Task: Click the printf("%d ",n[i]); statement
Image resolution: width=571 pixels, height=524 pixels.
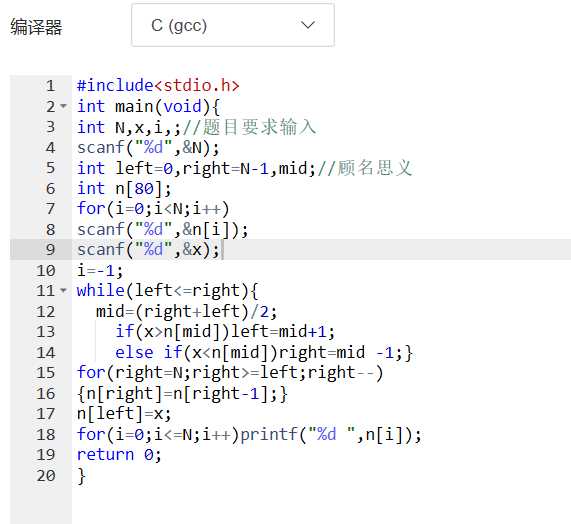Action: (331, 434)
